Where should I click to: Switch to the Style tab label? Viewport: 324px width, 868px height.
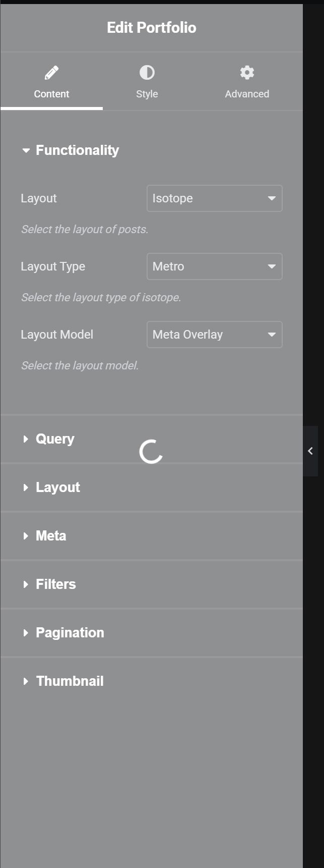point(147,94)
